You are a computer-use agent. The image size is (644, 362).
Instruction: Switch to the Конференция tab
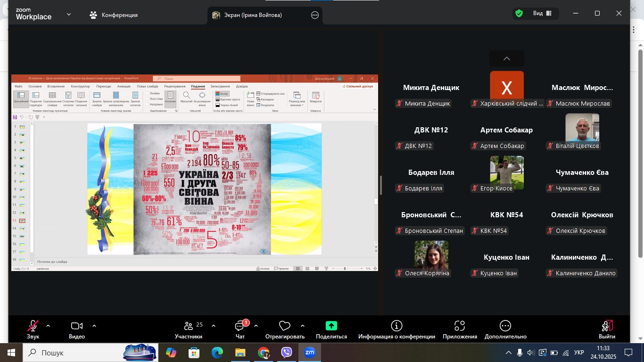[114, 15]
